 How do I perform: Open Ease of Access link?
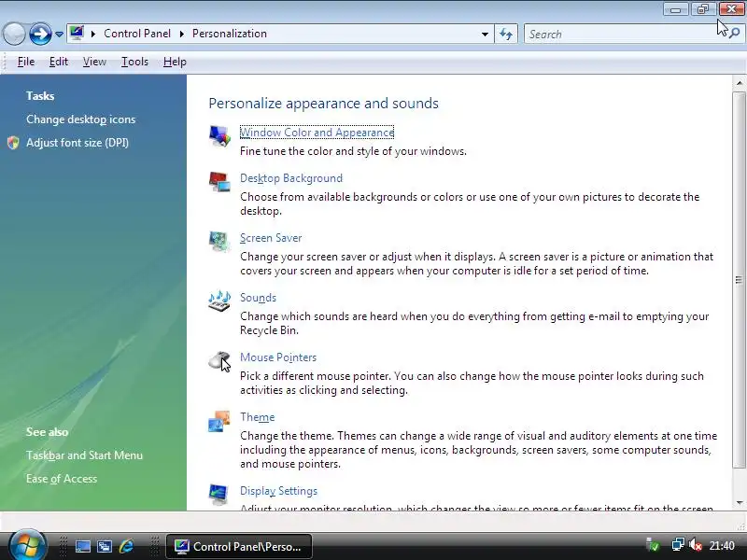tap(62, 479)
